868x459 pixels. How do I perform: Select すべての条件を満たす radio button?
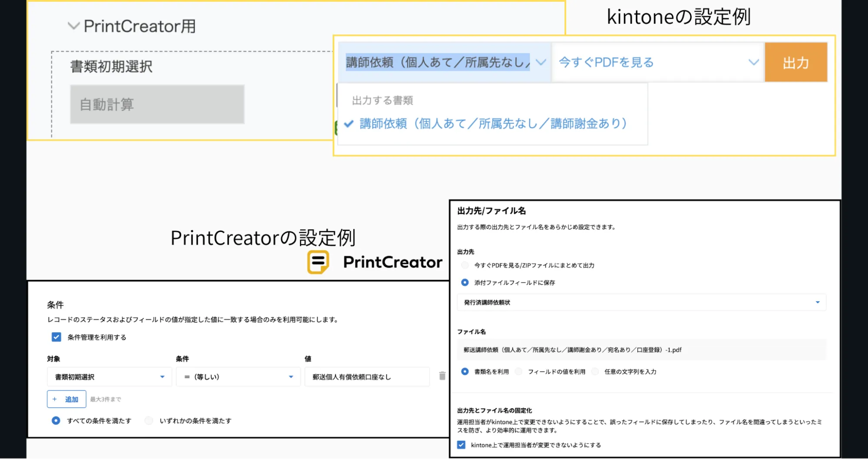pyautogui.click(x=56, y=421)
